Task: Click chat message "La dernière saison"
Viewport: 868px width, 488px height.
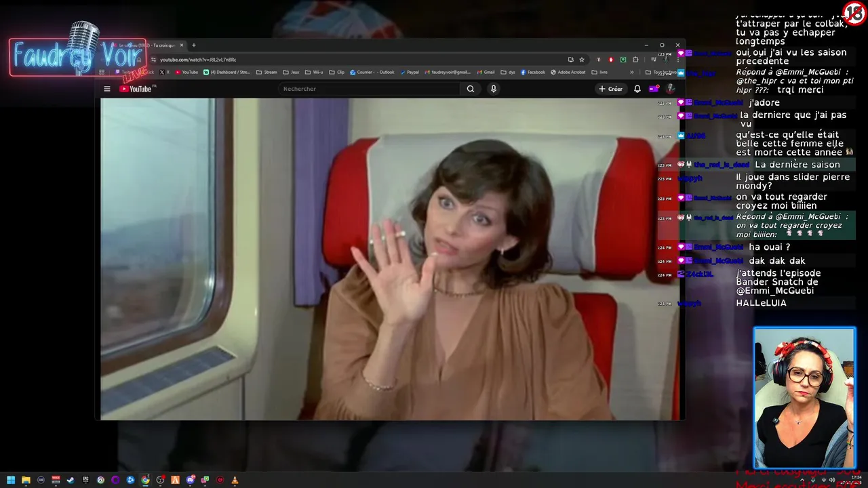Action: [797, 165]
